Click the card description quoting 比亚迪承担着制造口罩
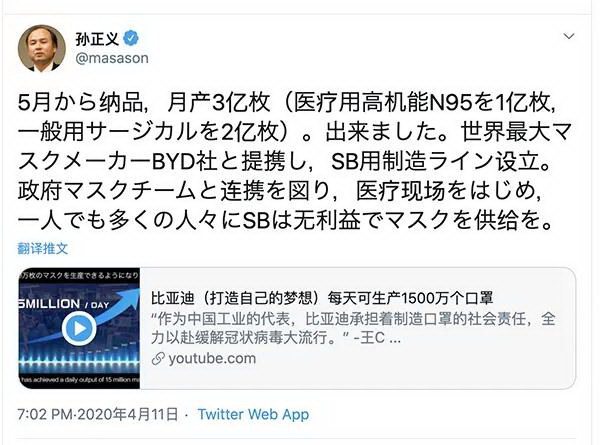The image size is (600, 445). pos(352,328)
